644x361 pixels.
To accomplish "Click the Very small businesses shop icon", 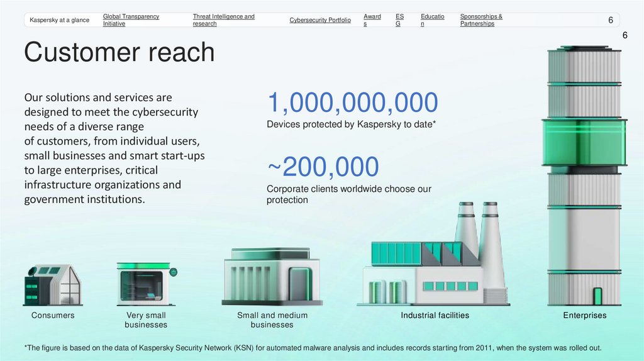I will [x=147, y=284].
